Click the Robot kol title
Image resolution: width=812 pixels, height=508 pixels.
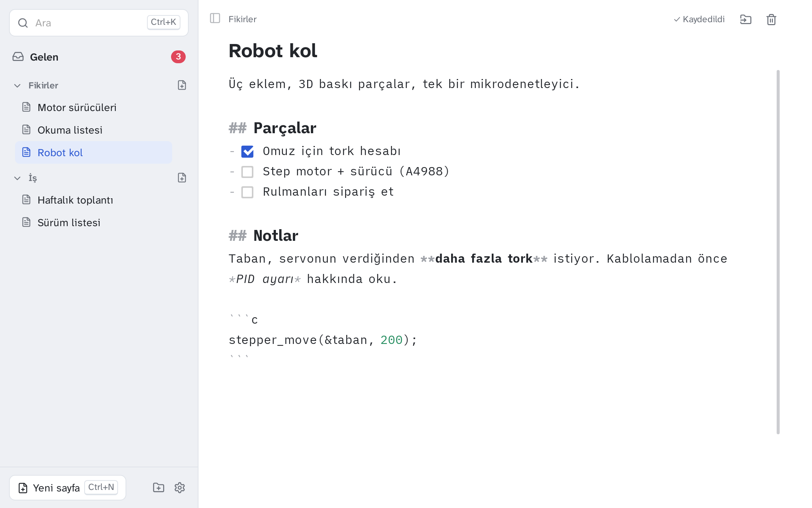click(273, 51)
